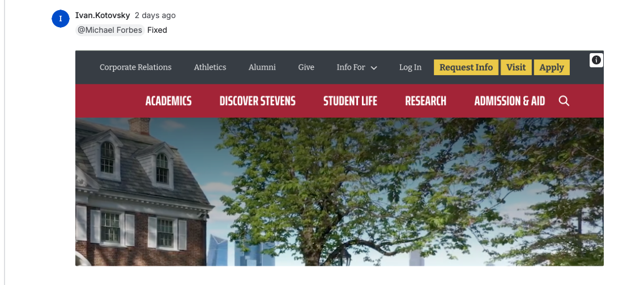
Task: Click the magnifying glass search icon
Action: point(564,101)
